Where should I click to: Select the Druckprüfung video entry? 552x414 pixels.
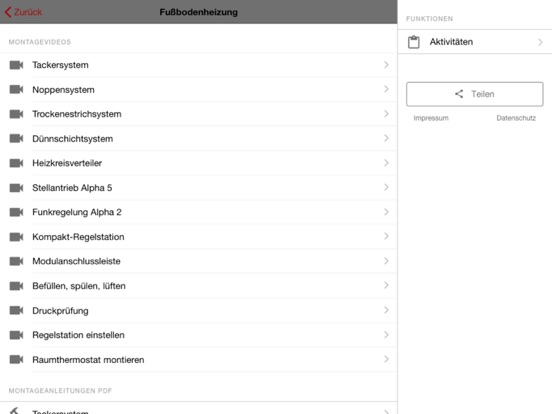pyautogui.click(x=199, y=310)
